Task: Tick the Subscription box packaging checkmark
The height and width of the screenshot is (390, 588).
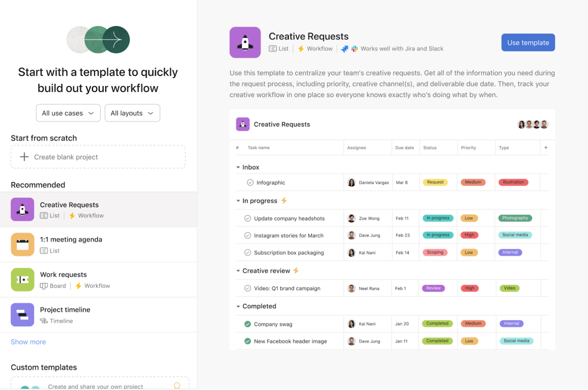Action: 248,253
